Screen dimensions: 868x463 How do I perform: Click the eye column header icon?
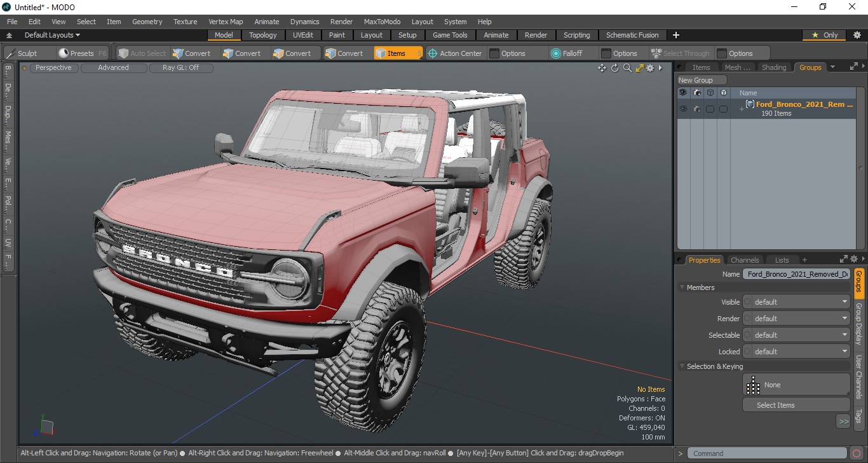pos(683,93)
